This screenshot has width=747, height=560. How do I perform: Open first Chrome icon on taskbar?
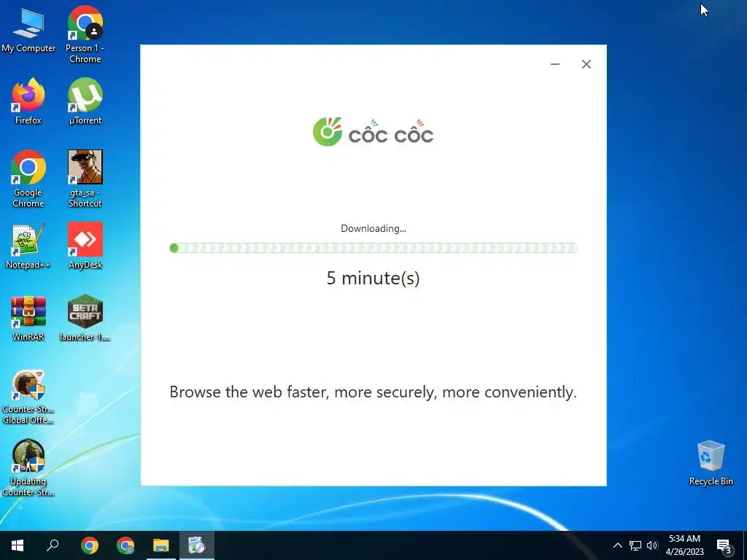click(x=90, y=545)
